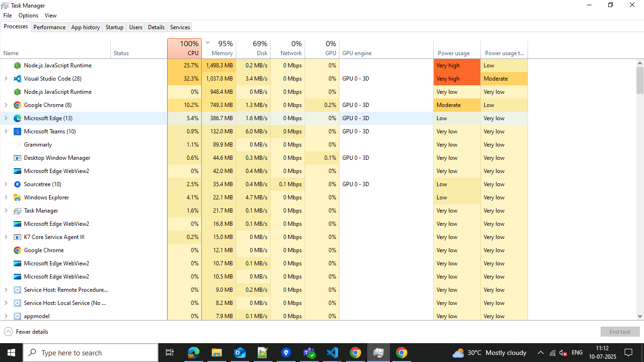The width and height of the screenshot is (644, 362).
Task: Open the Startup tab
Action: (x=114, y=27)
